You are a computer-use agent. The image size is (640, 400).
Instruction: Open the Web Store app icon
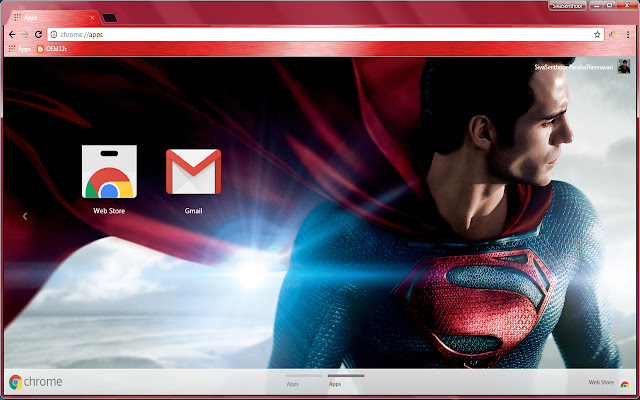tap(109, 171)
